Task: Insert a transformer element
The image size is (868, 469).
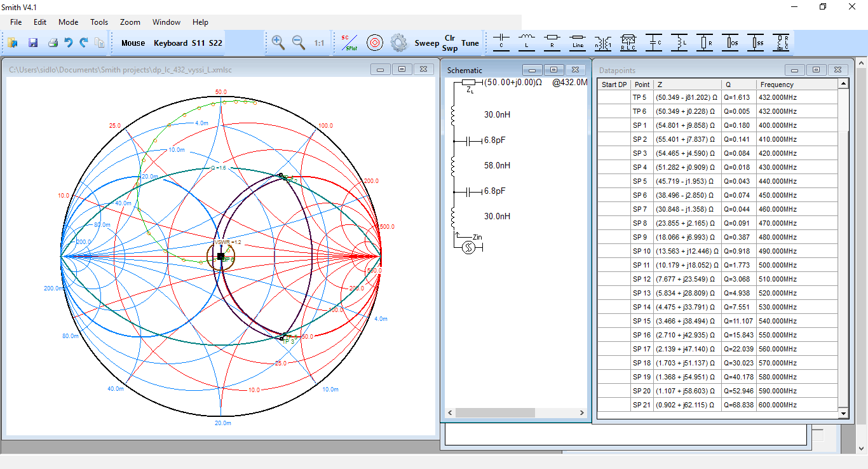Action: [603, 43]
